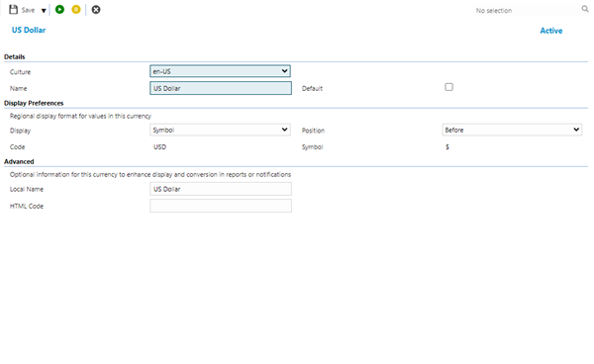Click the black circled X cancel icon
This screenshot has width=594, height=364.
(96, 10)
